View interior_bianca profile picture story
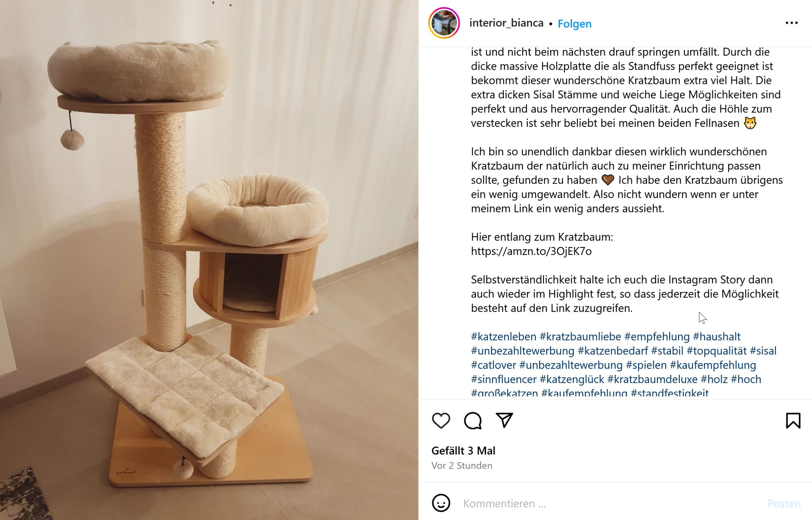The width and height of the screenshot is (812, 520). 444,23
